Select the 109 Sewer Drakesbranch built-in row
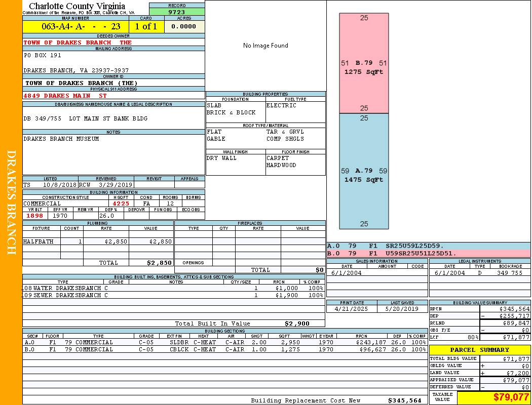 172,295
